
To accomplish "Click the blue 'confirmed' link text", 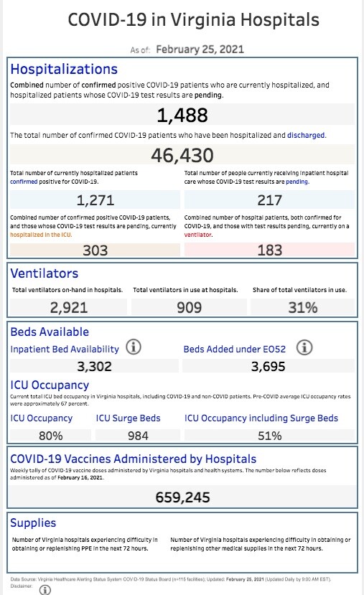I will pyautogui.click(x=24, y=182).
